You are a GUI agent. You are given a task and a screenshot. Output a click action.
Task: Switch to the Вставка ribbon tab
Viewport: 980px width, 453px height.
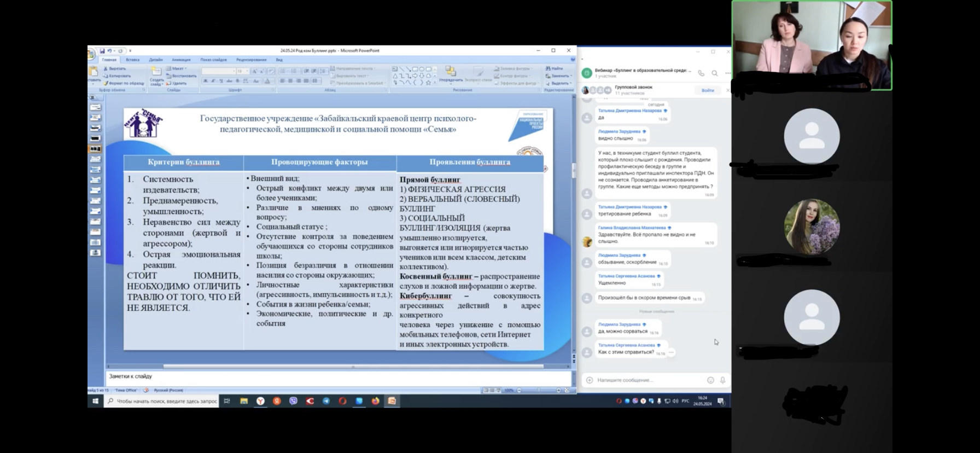(132, 60)
